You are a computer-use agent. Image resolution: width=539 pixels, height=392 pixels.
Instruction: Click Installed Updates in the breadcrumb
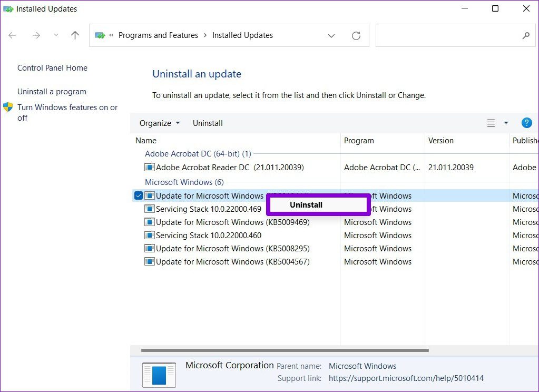point(242,35)
